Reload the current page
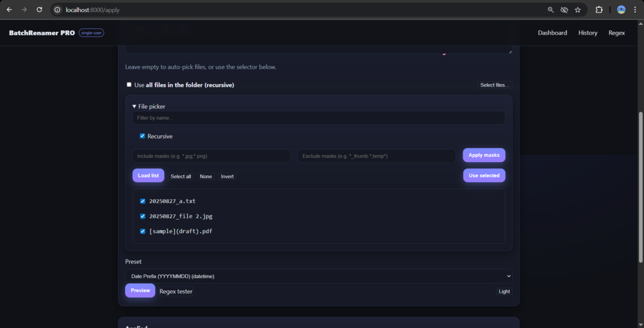This screenshot has height=328, width=644. [x=40, y=10]
